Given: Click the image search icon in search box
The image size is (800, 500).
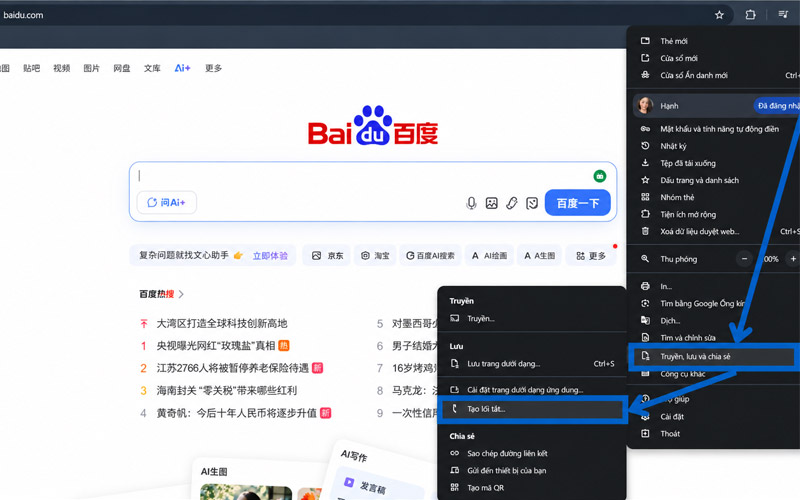Looking at the screenshot, I should 491,204.
